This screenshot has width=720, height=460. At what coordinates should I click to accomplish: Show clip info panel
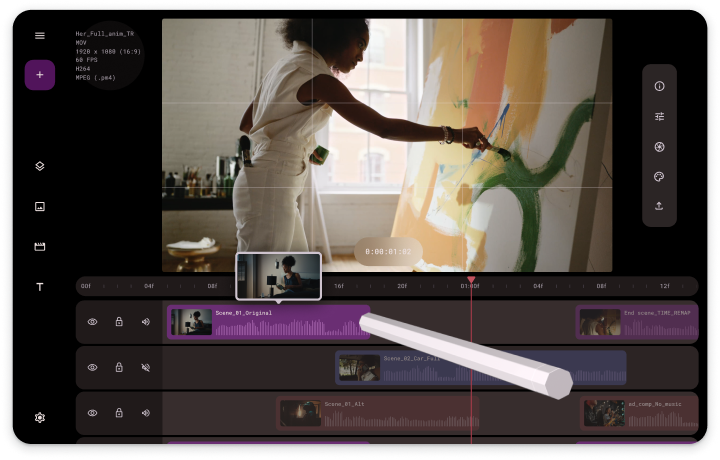(x=659, y=87)
